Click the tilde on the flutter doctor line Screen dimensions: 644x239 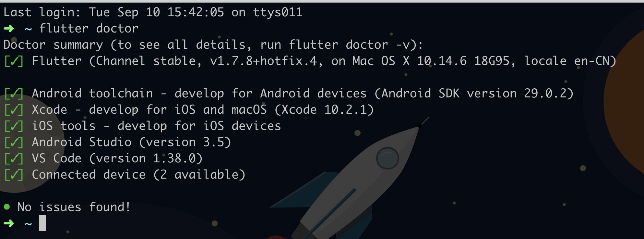tap(28, 30)
